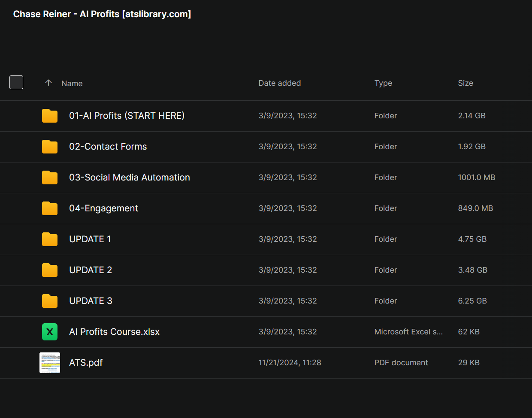Click the 11/21/2024, 11:28 date value
The image size is (532, 418).
coord(290,363)
